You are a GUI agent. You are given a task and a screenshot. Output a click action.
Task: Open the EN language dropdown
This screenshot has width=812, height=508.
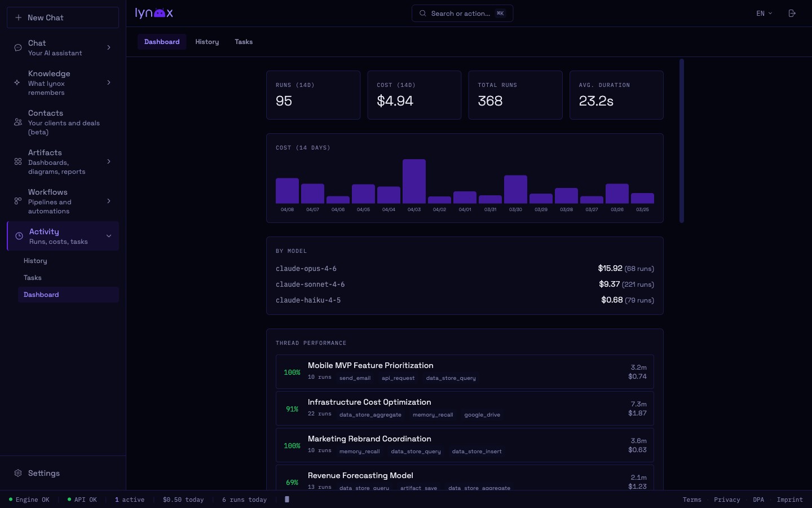tap(764, 13)
